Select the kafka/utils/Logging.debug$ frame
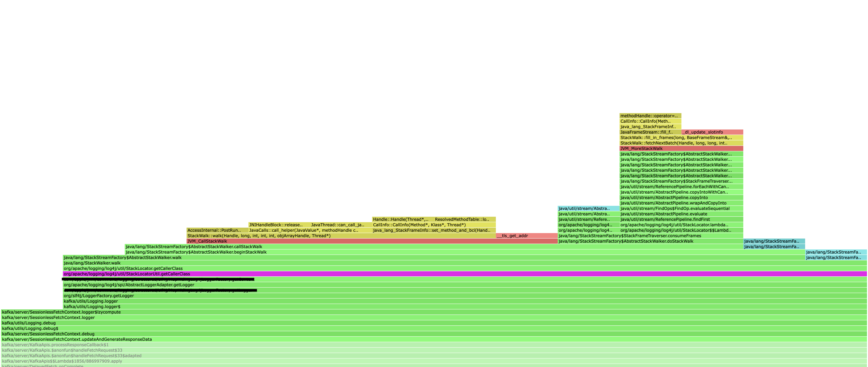The height and width of the screenshot is (367, 868). 434,328
